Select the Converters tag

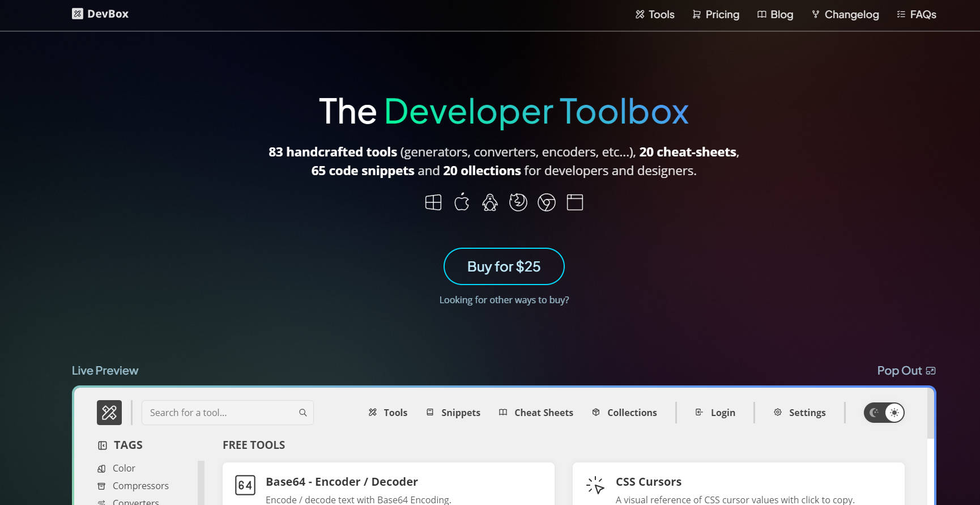(129, 502)
